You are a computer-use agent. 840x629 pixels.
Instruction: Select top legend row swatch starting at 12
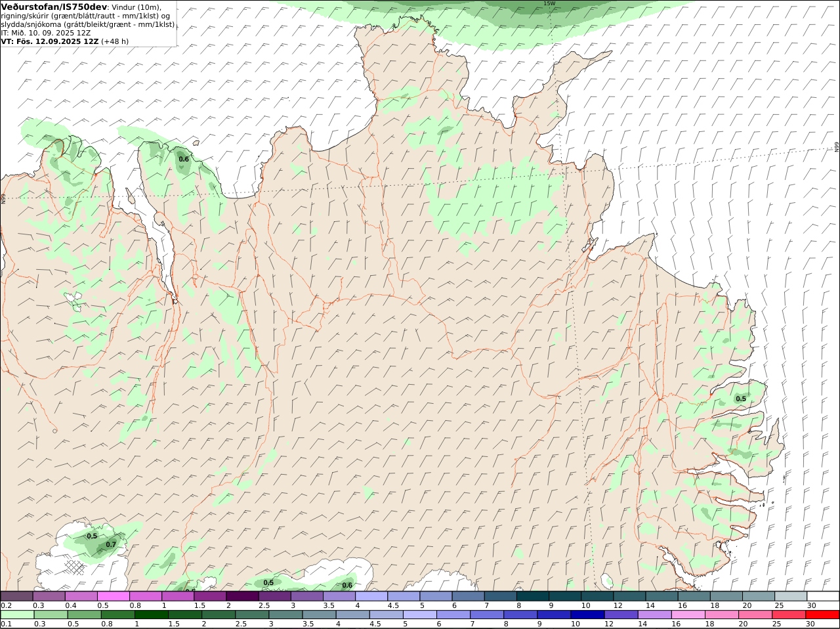pyautogui.click(x=629, y=596)
